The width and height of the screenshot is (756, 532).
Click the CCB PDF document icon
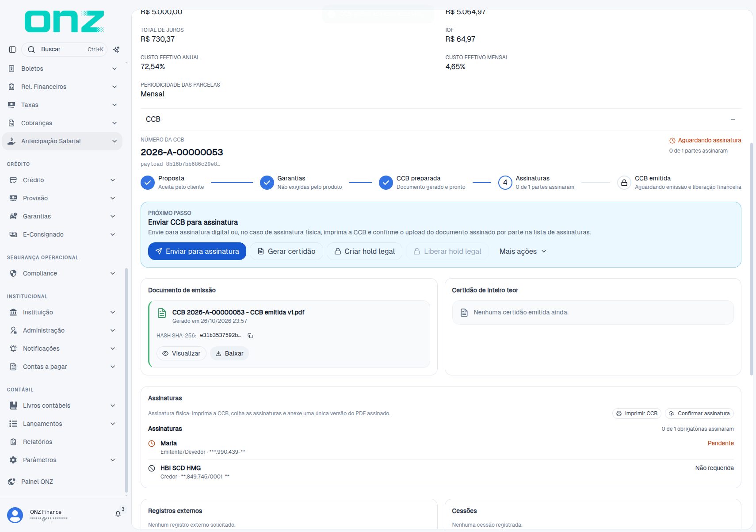162,313
